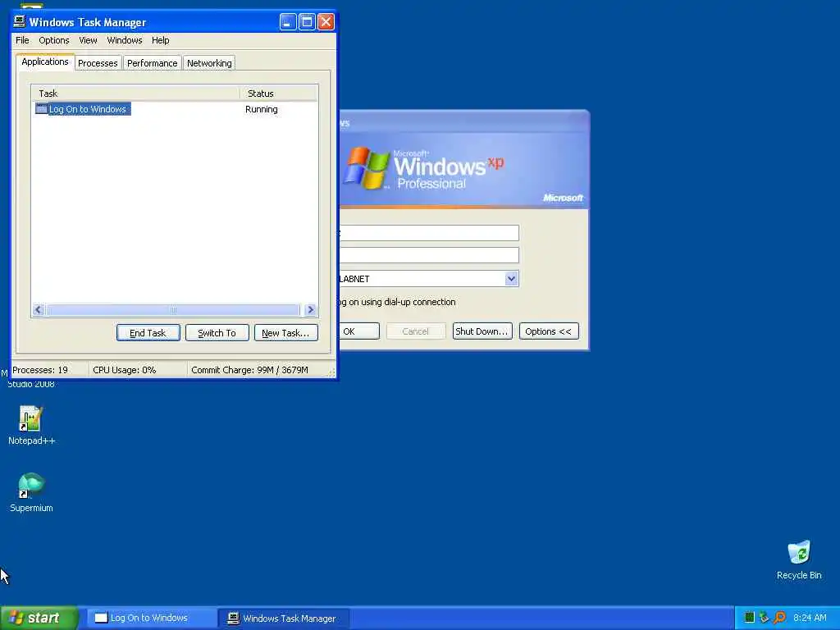Select Log On to Windows task row

(175, 109)
